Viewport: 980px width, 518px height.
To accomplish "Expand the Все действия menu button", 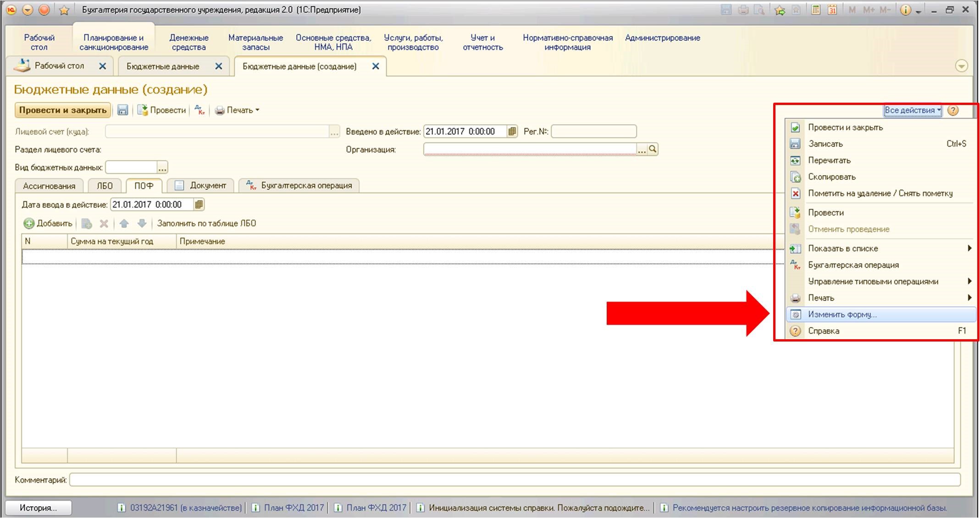I will click(x=912, y=110).
